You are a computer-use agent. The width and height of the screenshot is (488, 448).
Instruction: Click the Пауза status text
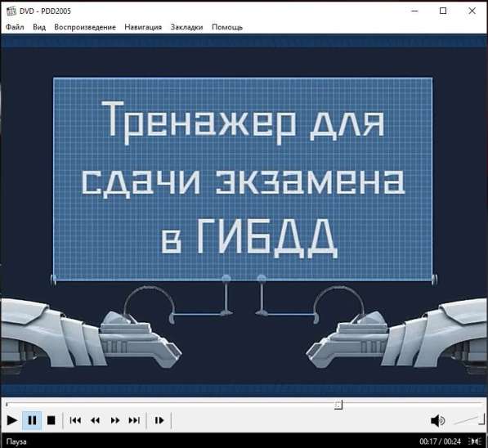[x=16, y=441]
